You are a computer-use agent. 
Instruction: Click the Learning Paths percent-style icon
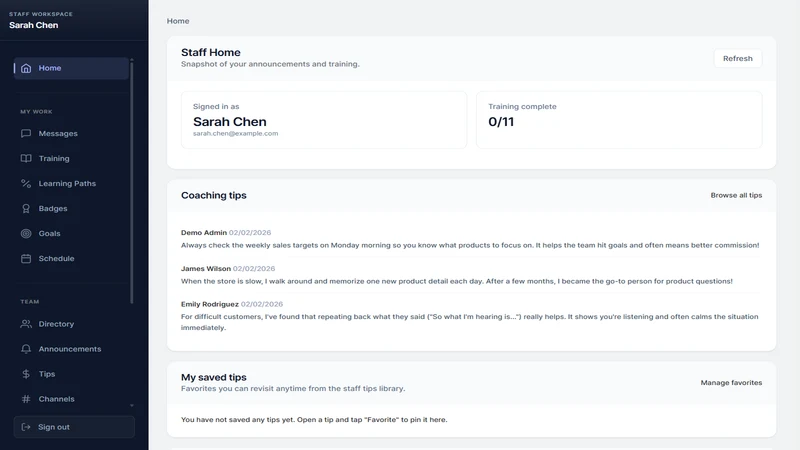point(26,184)
